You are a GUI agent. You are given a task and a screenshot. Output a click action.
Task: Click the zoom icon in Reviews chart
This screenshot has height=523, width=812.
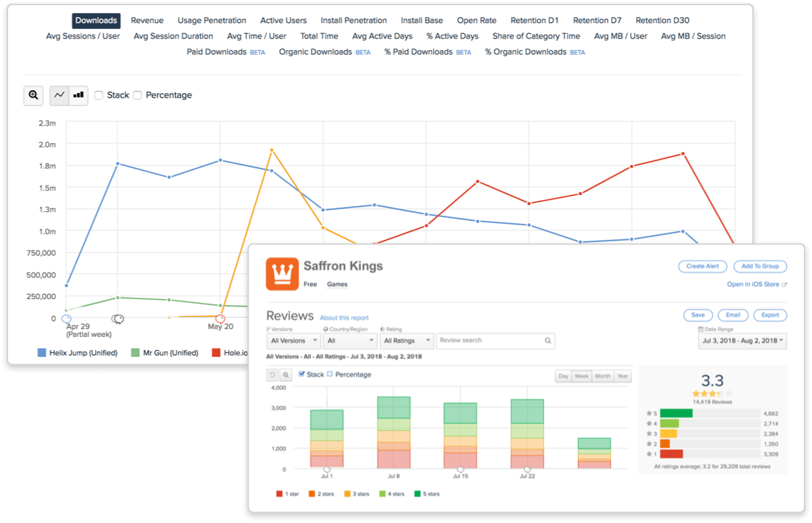click(x=286, y=375)
